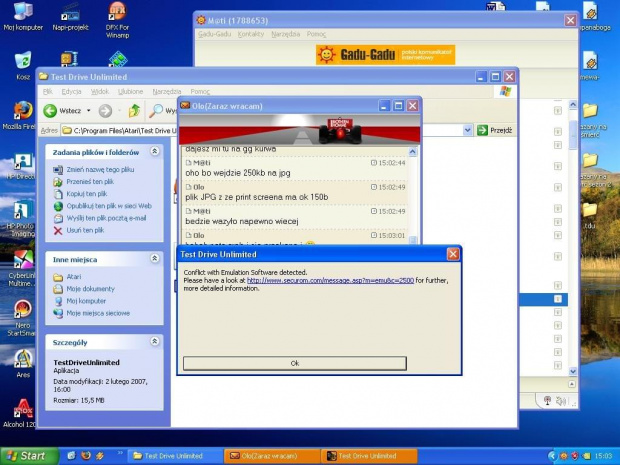Click Przenieś ten plik
This screenshot has width=620, height=465.
90,182
